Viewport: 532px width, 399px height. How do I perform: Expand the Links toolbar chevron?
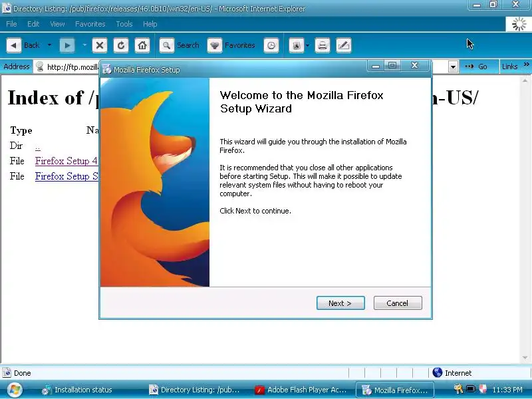(x=526, y=64)
